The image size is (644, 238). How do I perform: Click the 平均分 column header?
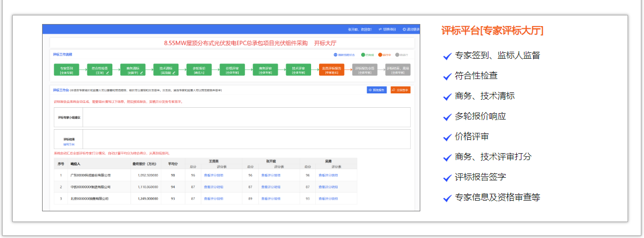[173, 164]
